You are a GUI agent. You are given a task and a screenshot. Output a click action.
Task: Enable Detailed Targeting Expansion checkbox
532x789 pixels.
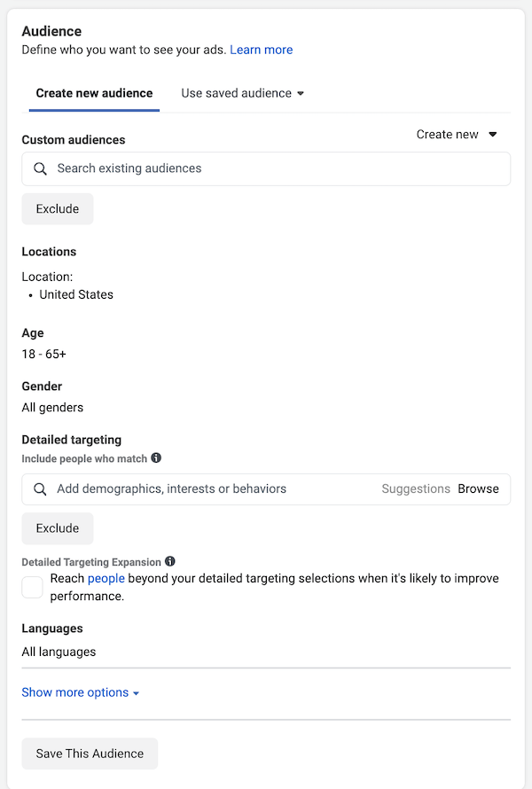[33, 587]
